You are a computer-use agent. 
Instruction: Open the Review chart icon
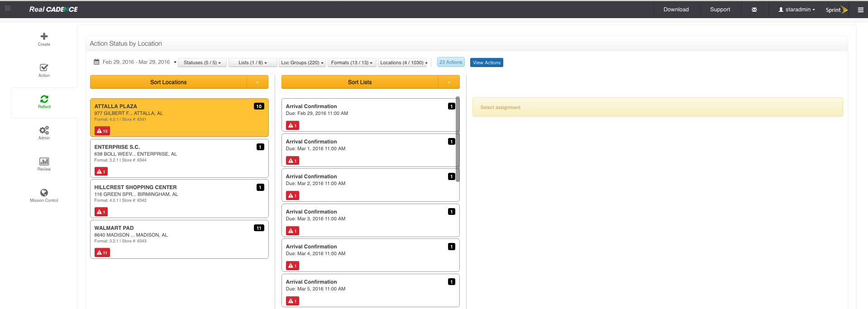point(44,162)
